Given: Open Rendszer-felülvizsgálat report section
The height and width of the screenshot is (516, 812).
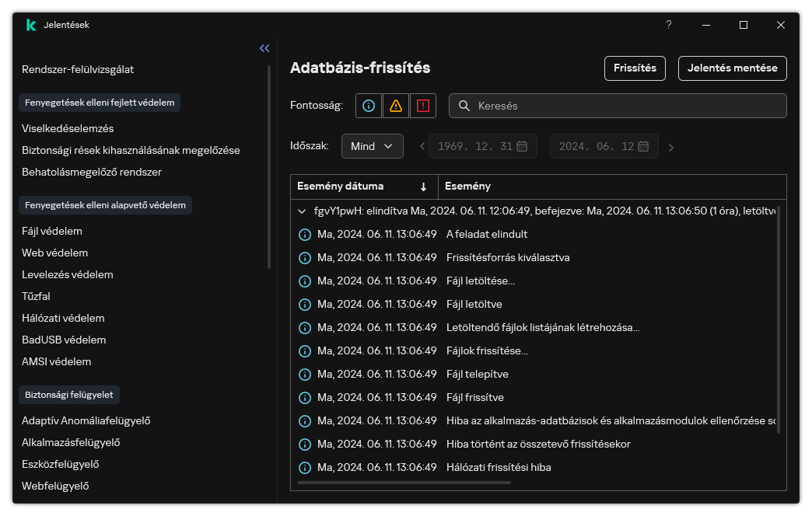Looking at the screenshot, I should click(x=78, y=69).
